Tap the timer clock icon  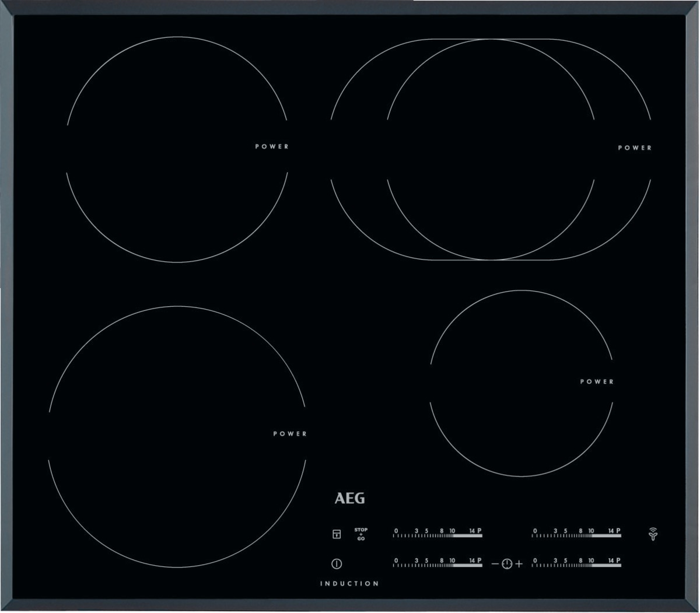[x=506, y=564]
